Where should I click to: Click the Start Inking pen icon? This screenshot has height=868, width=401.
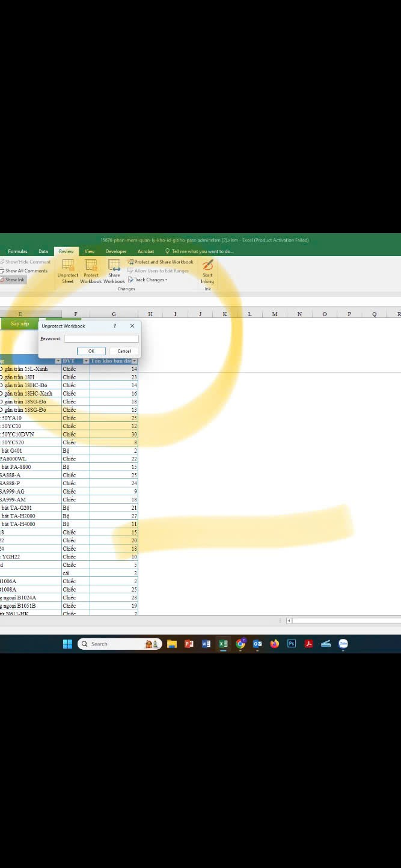(x=207, y=265)
